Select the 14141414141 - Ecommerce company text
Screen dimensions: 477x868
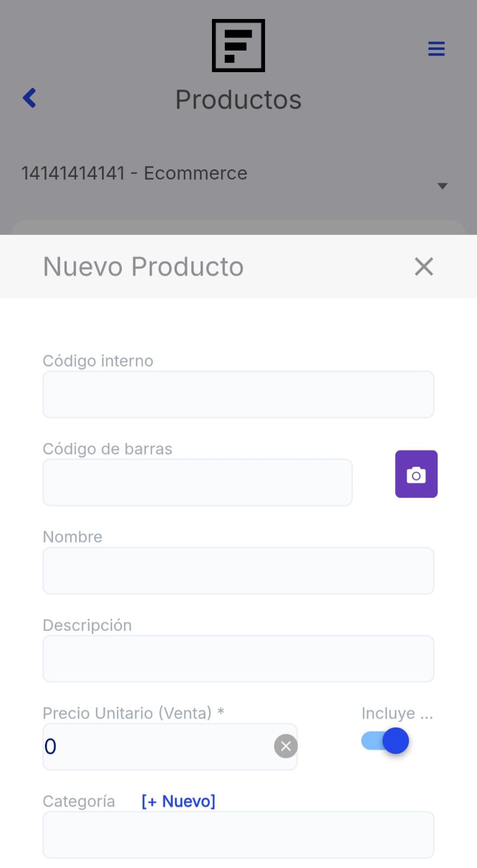[x=134, y=173]
